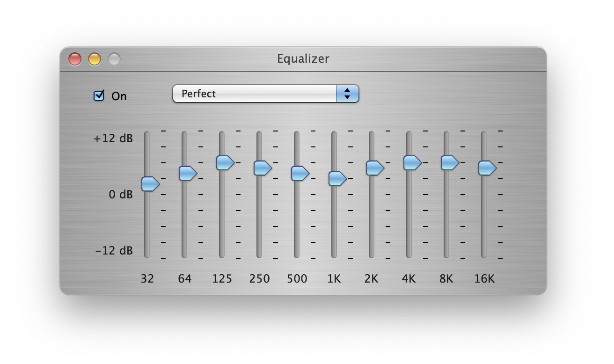Click top of 16K slider track

point(484,136)
